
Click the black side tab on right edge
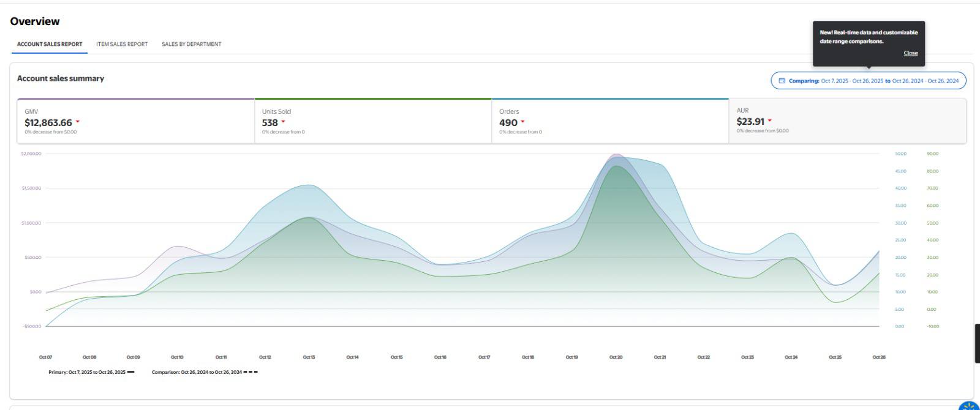977,343
